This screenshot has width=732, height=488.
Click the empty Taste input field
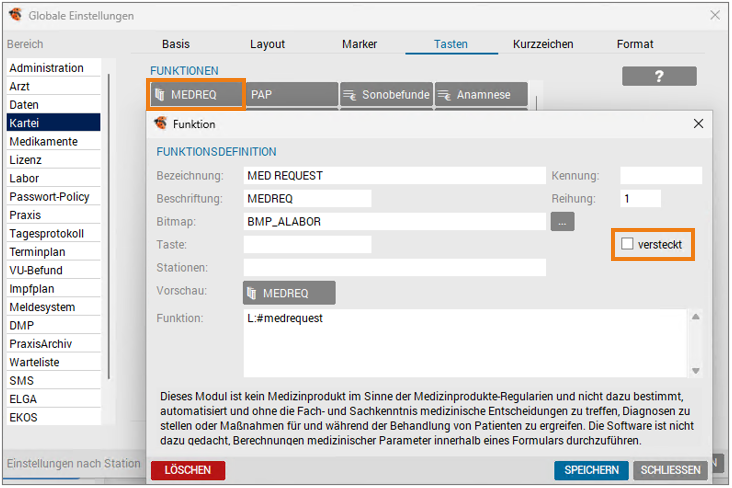pos(307,244)
